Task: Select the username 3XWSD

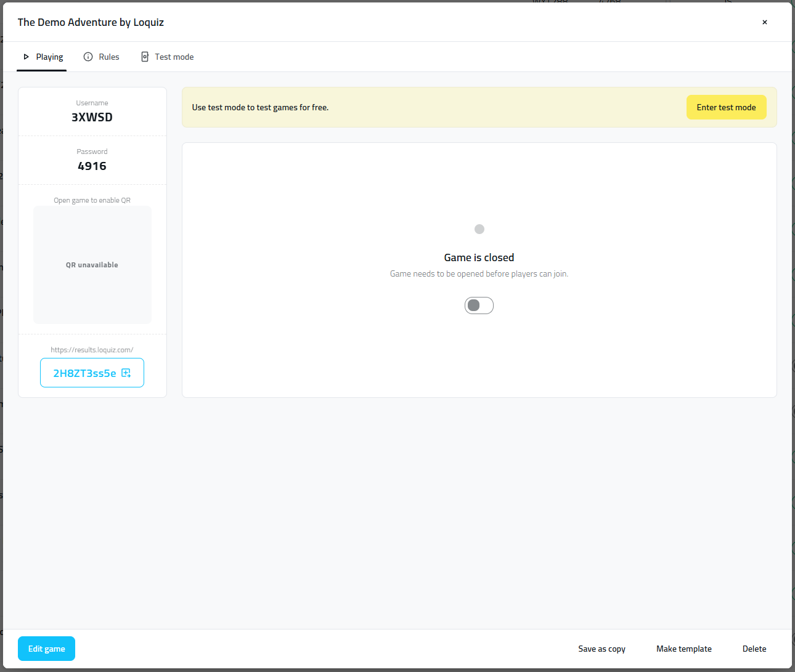Action: [92, 117]
